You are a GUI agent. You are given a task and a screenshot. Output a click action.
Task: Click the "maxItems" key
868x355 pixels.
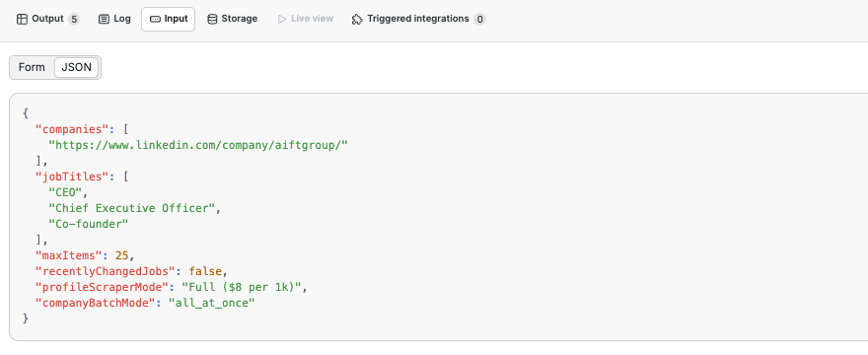69,255
